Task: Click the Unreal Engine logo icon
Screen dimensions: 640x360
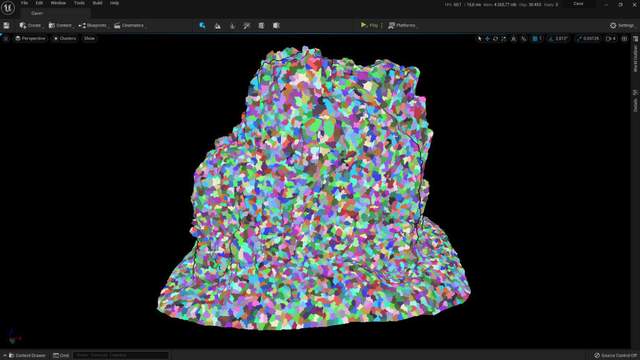Action: pos(8,7)
